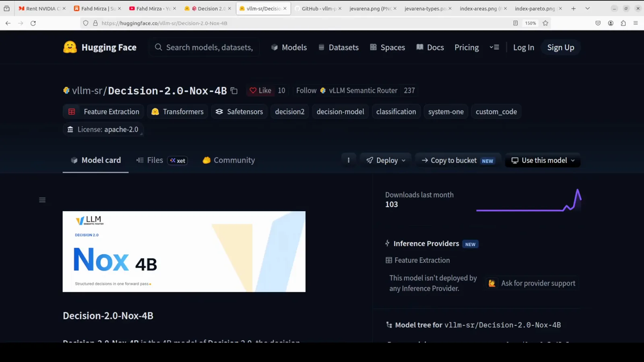Open the table of contents hamburger icon
The height and width of the screenshot is (362, 644).
coord(42,200)
